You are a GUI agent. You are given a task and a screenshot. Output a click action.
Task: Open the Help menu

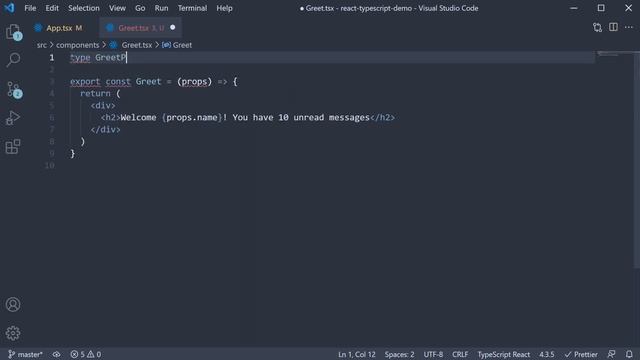(x=224, y=8)
